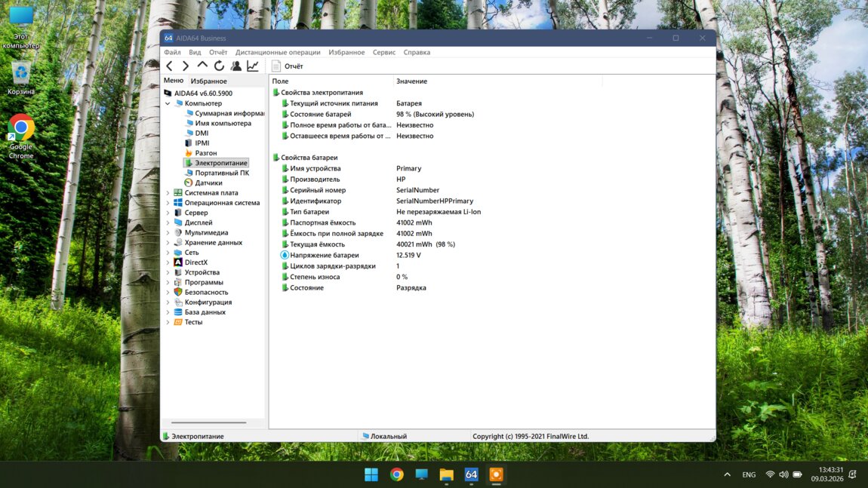
Task: Go up one level with the Up arrow
Action: point(202,66)
